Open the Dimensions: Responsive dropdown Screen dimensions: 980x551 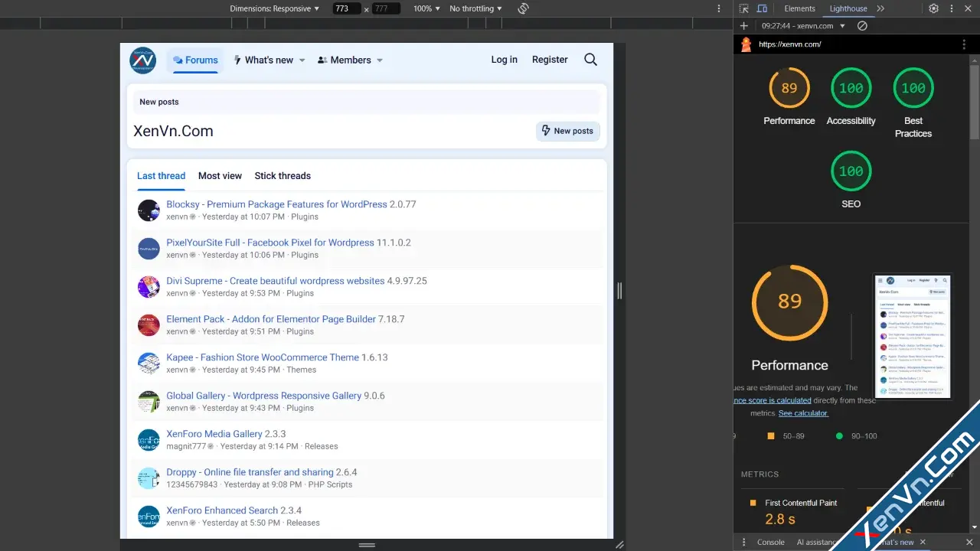pyautogui.click(x=275, y=8)
